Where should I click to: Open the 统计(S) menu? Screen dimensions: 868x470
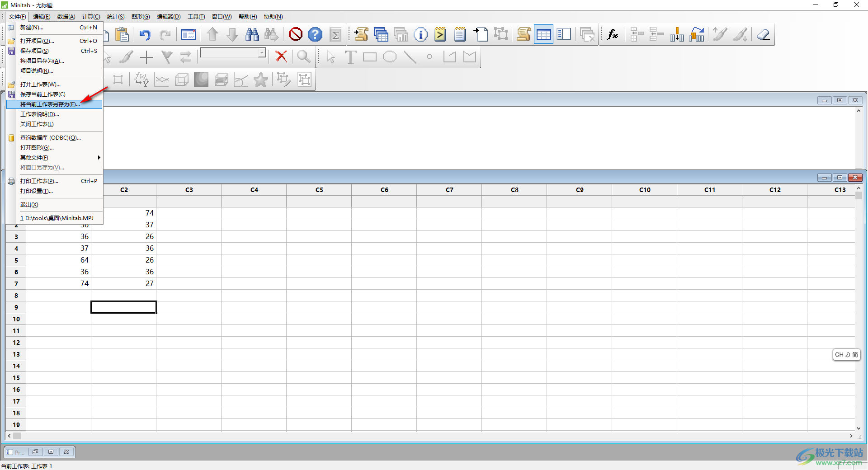point(116,17)
